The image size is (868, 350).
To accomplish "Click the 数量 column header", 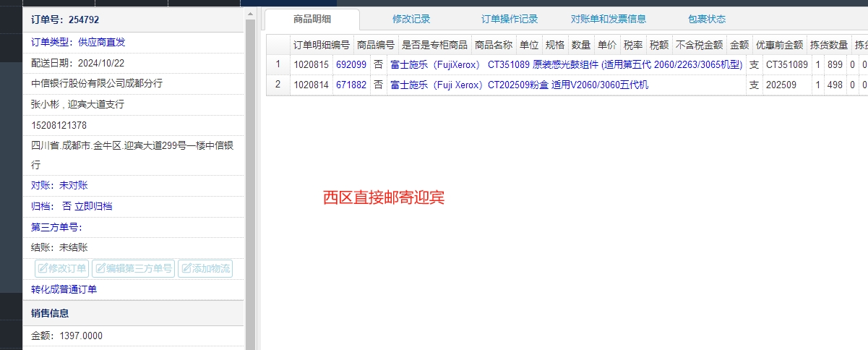I will 581,44.
